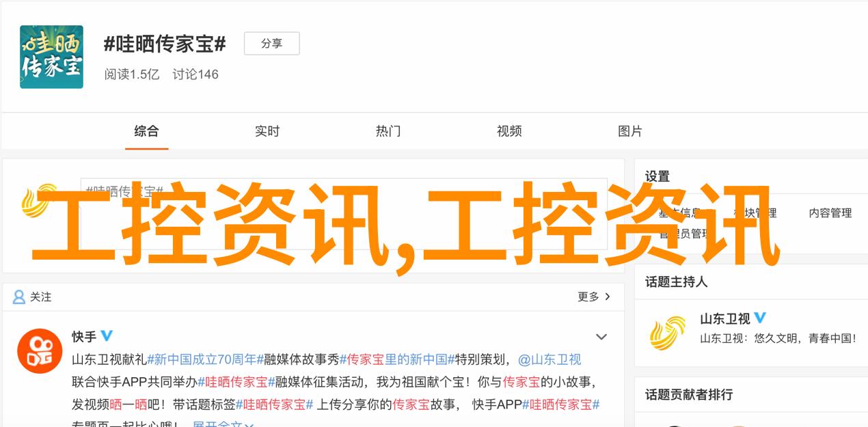Click the 山东卫视 host logo icon
Screen dimensions: 868x427
668,333
